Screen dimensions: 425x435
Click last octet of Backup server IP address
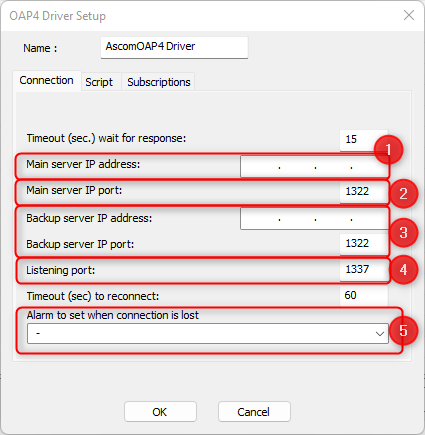pyautogui.click(x=369, y=219)
